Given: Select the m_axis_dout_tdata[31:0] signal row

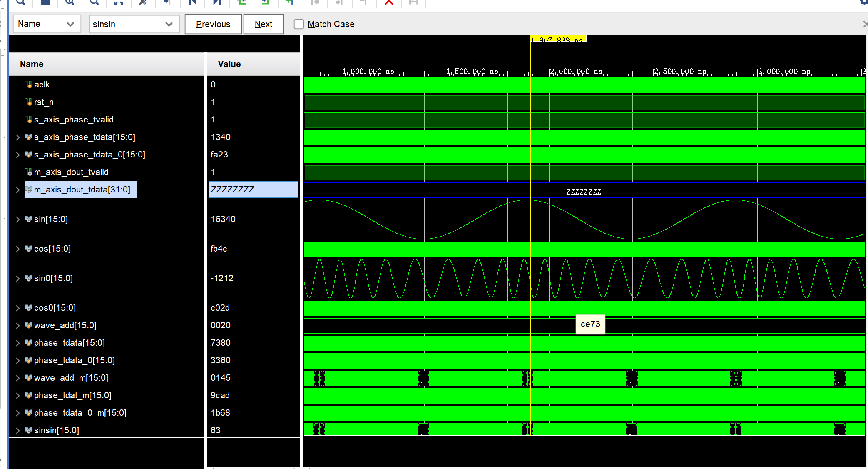Looking at the screenshot, I should click(82, 190).
